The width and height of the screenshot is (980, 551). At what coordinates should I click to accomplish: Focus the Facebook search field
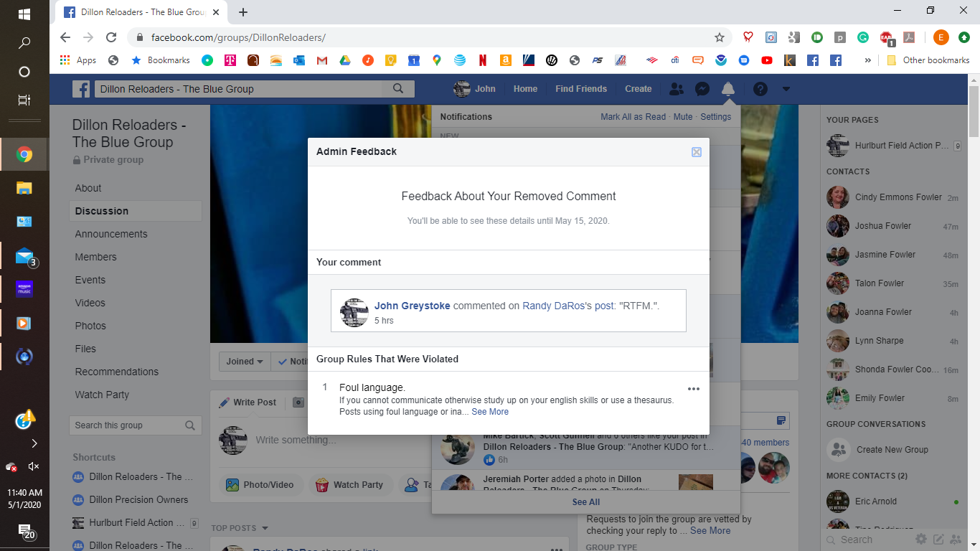(239, 89)
